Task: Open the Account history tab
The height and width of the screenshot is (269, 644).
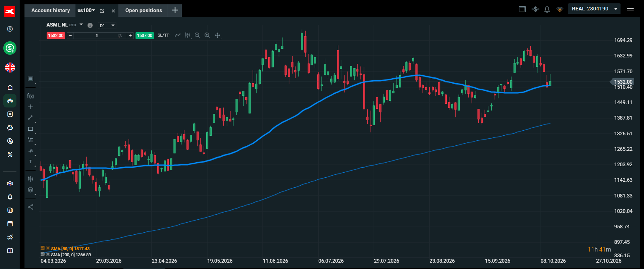Action: click(x=50, y=10)
